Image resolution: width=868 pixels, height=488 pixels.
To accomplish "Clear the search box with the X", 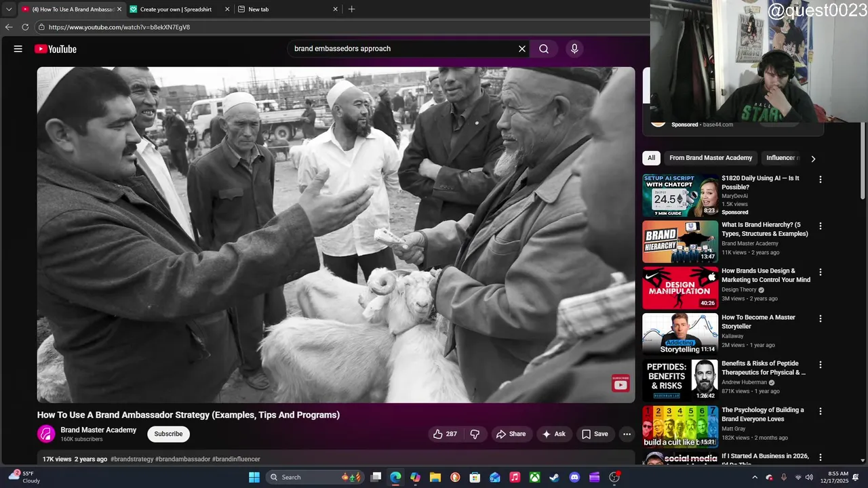I will tap(522, 49).
